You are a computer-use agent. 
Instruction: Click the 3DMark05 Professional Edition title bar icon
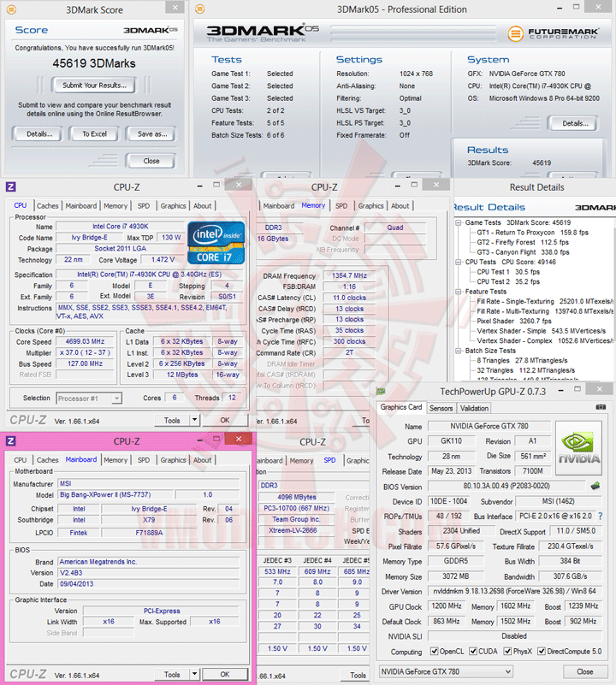pos(200,9)
